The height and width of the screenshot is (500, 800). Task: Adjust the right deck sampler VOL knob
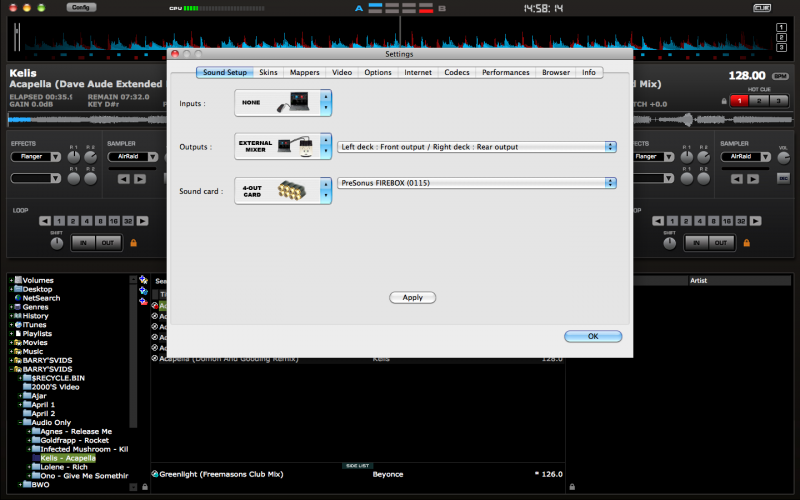[x=783, y=157]
